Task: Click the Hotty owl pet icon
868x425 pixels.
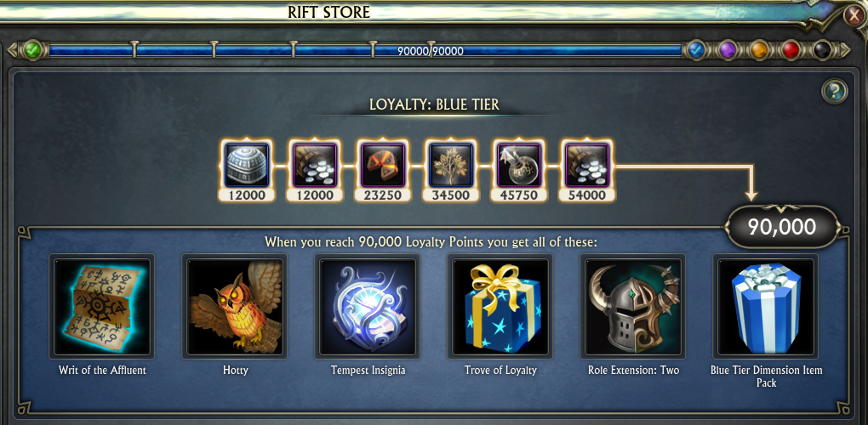Action: (235, 306)
